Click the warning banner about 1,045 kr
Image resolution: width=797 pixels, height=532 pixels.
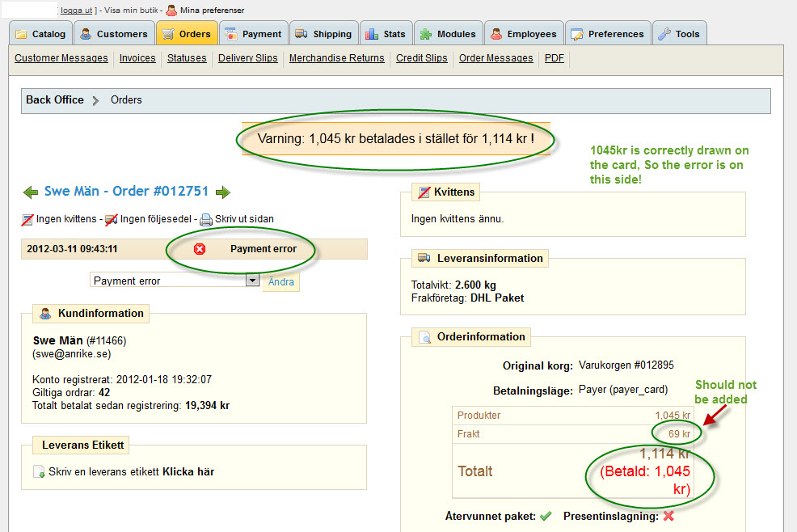(x=395, y=138)
